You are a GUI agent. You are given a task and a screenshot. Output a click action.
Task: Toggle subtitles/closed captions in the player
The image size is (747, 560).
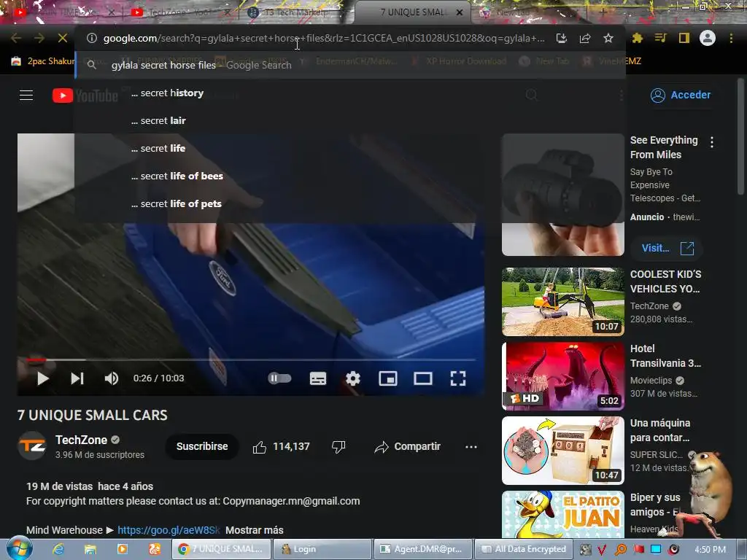pyautogui.click(x=318, y=378)
